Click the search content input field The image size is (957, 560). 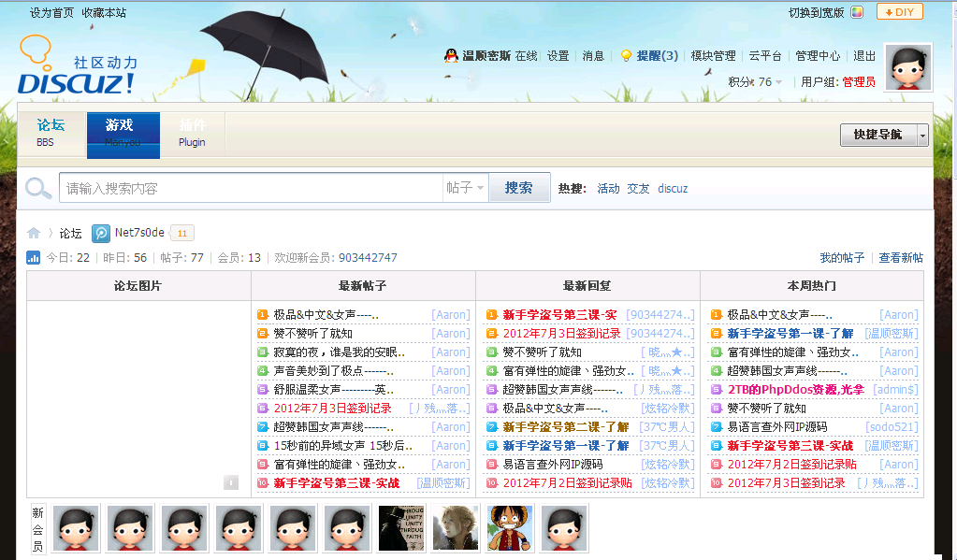251,188
